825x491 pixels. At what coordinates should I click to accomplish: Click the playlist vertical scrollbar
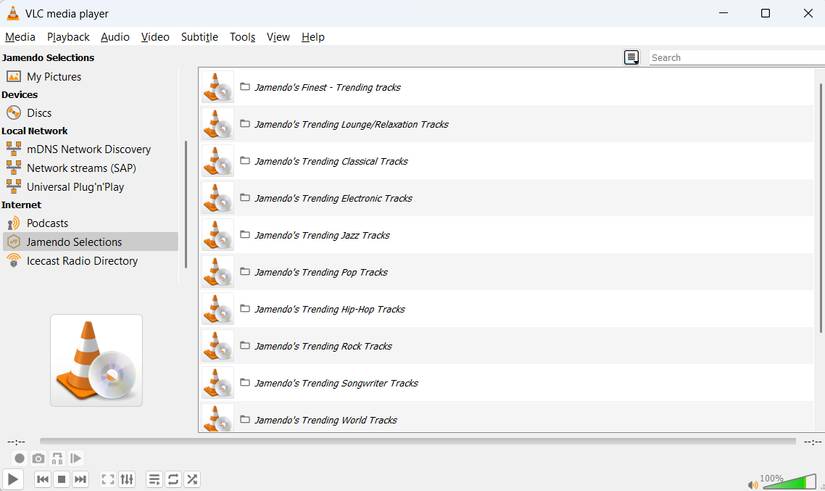click(x=820, y=208)
